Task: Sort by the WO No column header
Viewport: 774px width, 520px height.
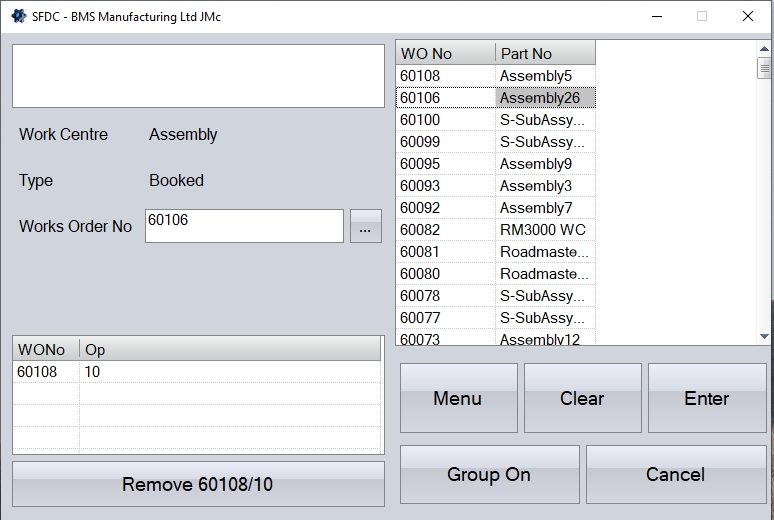Action: point(445,53)
